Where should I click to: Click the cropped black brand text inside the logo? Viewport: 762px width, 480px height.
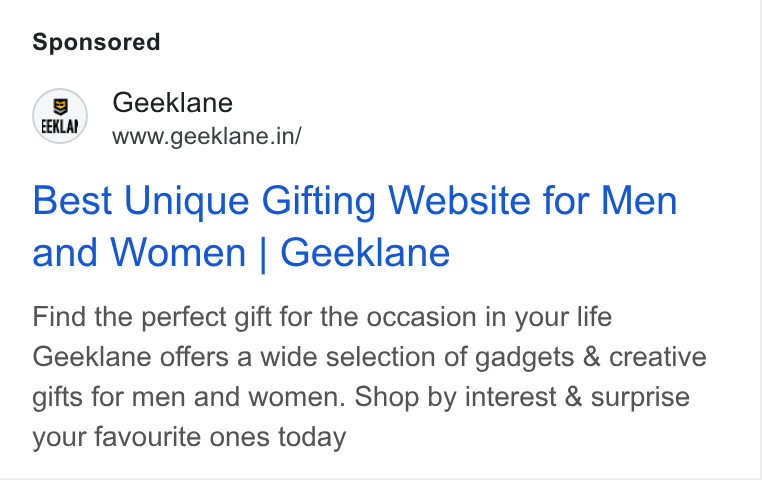60,126
